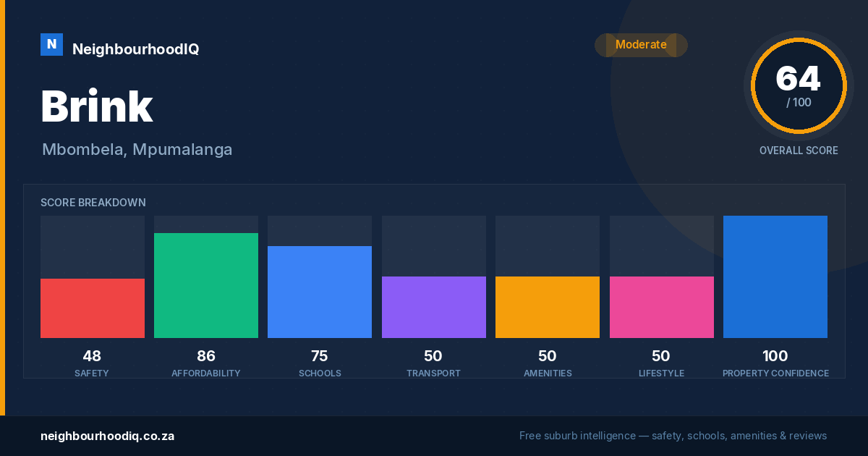This screenshot has height=456, width=868.
Task: Click the Property Confidence full bar
Action: pos(775,276)
